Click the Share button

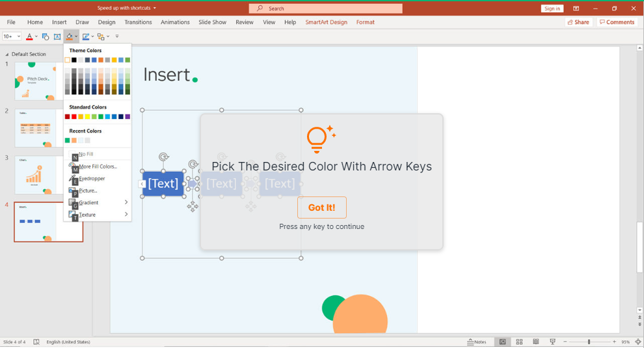click(x=578, y=22)
